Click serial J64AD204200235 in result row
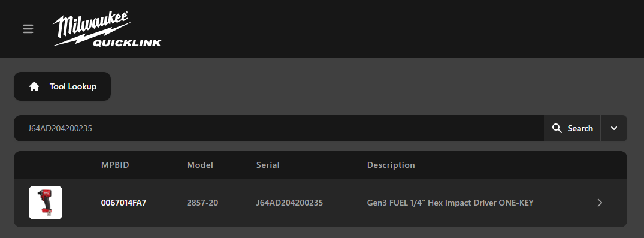 289,203
